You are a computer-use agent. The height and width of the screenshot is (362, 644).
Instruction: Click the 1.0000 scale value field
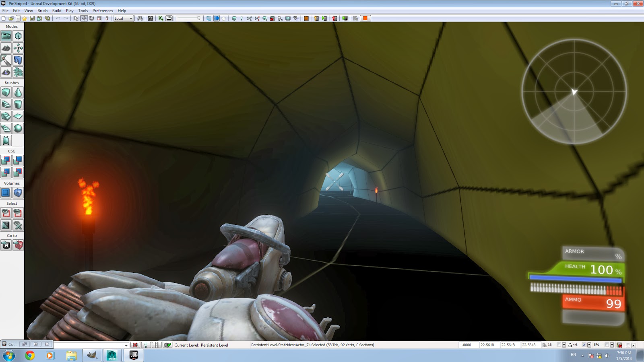point(469,345)
